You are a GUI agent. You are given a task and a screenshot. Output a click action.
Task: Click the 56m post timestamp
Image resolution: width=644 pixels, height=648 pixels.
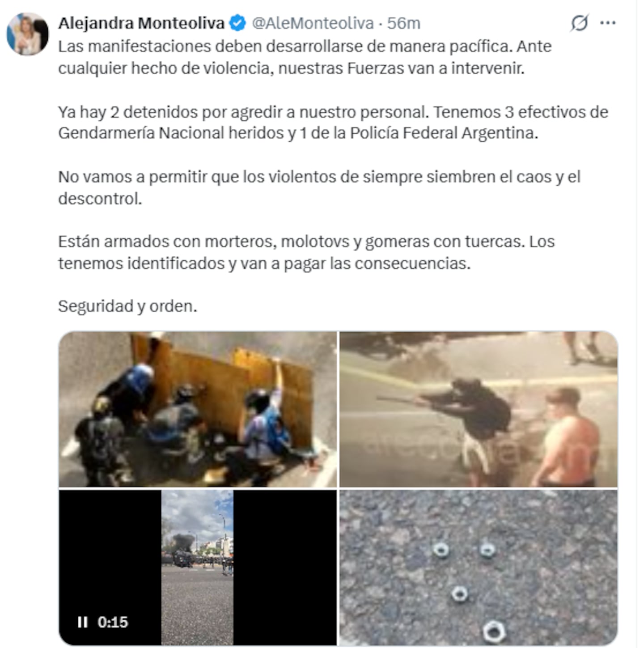[403, 23]
